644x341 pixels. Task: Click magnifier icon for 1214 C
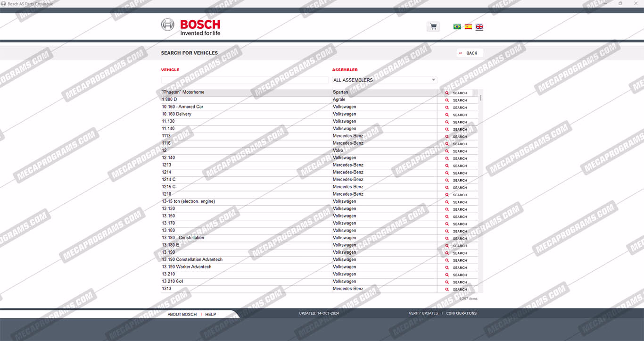tap(447, 181)
